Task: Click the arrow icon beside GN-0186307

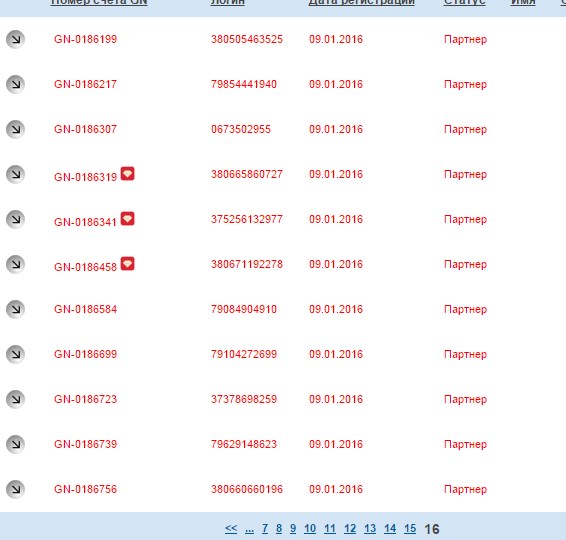Action: (x=15, y=129)
